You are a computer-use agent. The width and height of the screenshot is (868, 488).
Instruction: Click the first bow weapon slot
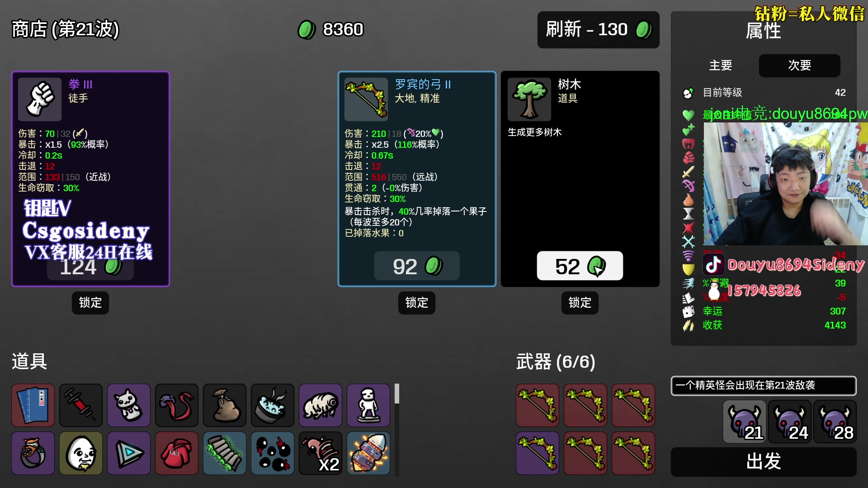point(538,405)
